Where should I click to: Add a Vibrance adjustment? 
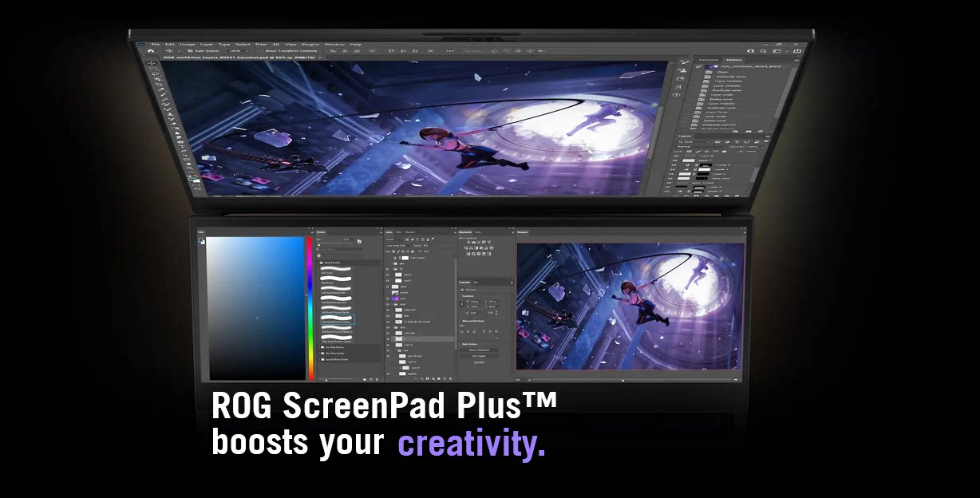coord(489,243)
